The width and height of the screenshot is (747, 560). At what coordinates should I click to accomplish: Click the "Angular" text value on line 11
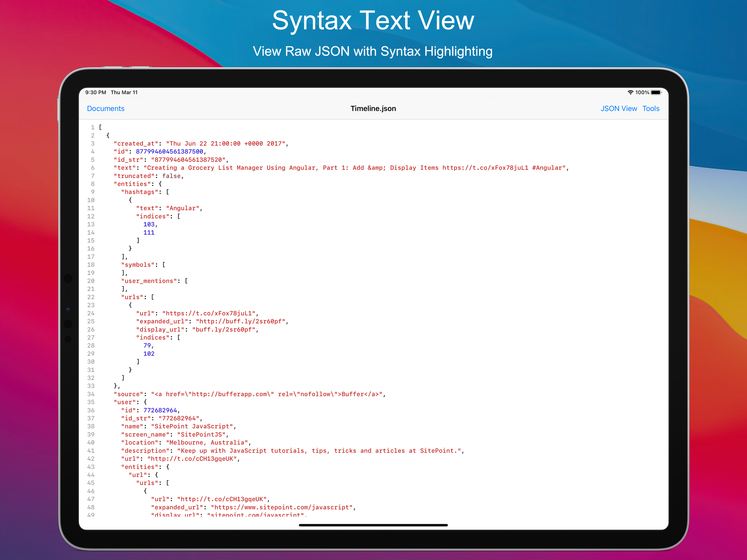[x=183, y=208]
